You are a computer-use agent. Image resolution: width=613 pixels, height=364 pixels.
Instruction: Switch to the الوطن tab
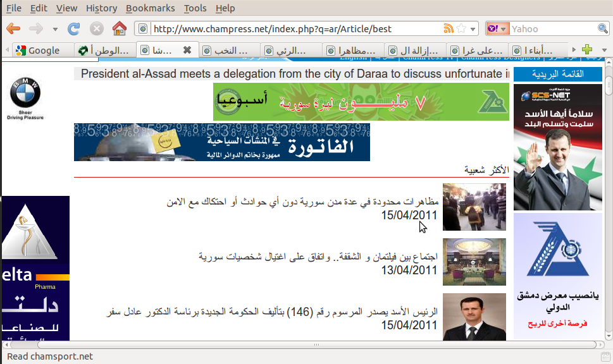(x=105, y=50)
